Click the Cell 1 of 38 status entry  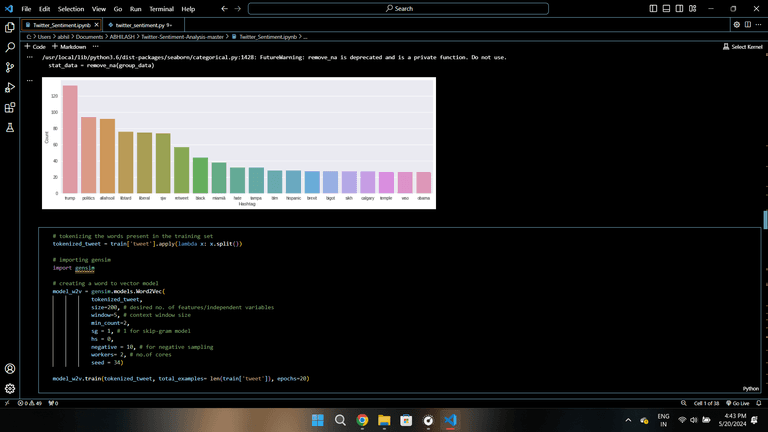click(x=706, y=403)
